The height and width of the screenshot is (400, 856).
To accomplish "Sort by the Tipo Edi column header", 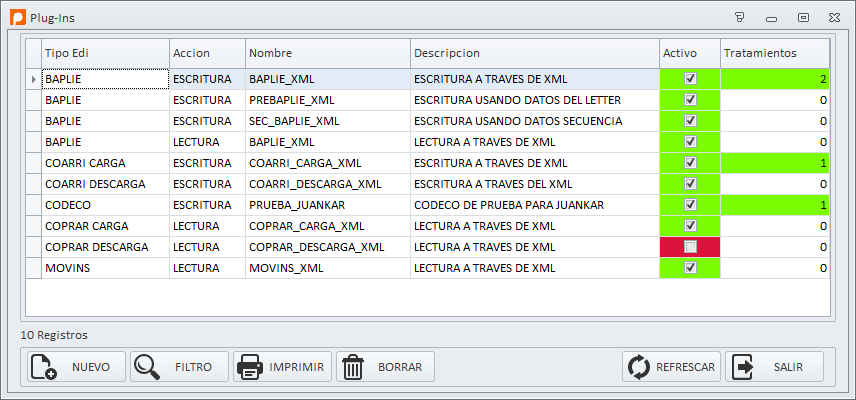I will point(105,53).
